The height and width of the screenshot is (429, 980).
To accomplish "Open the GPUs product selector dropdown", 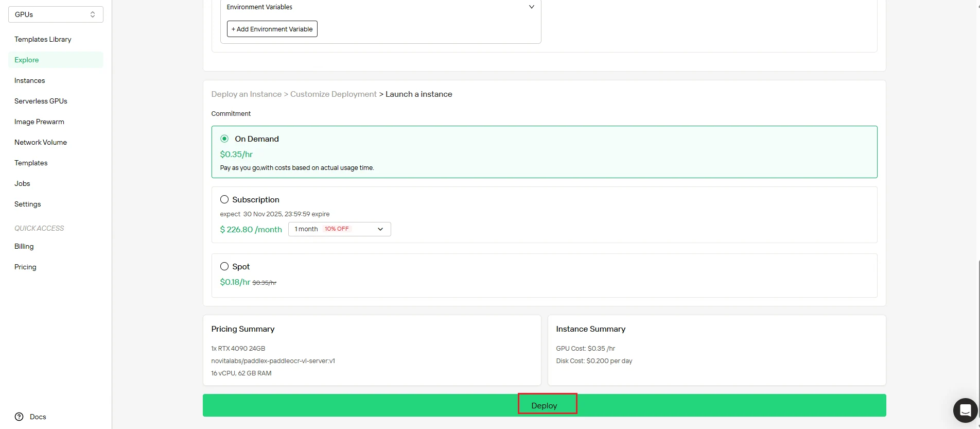I will pos(56,14).
